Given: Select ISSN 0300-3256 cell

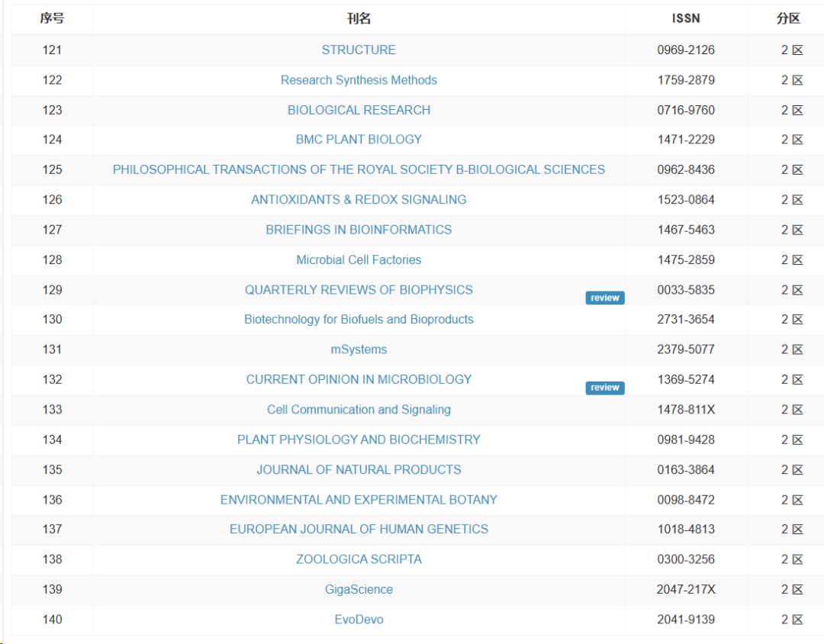Looking at the screenshot, I should (686, 559).
